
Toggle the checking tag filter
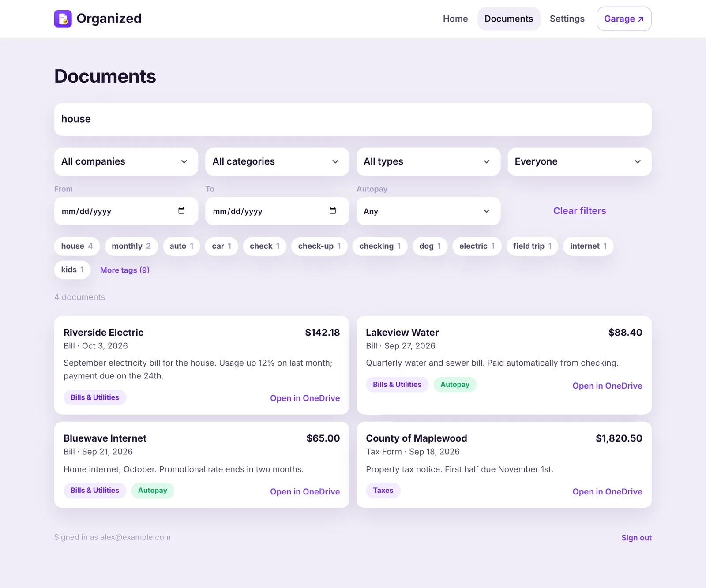pyautogui.click(x=380, y=246)
